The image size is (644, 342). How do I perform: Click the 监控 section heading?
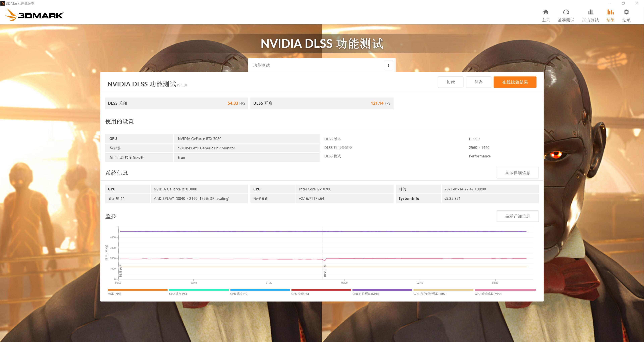point(111,216)
